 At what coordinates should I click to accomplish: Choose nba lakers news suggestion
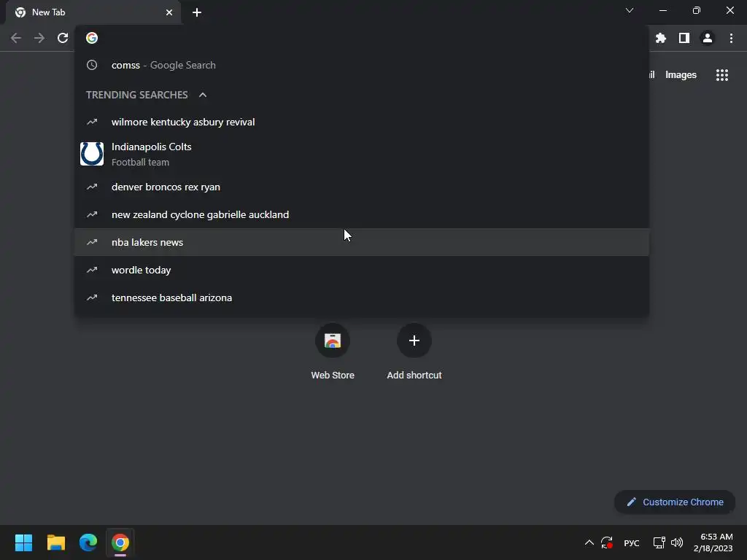point(362,242)
